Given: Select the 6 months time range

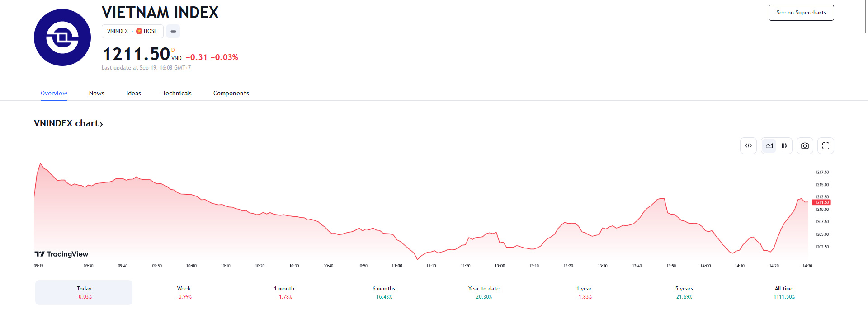Looking at the screenshot, I should point(384,292).
